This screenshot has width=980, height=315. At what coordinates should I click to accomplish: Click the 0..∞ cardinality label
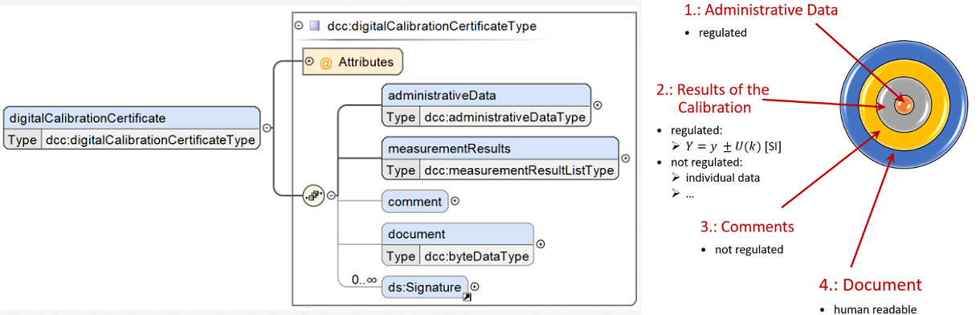pyautogui.click(x=363, y=280)
